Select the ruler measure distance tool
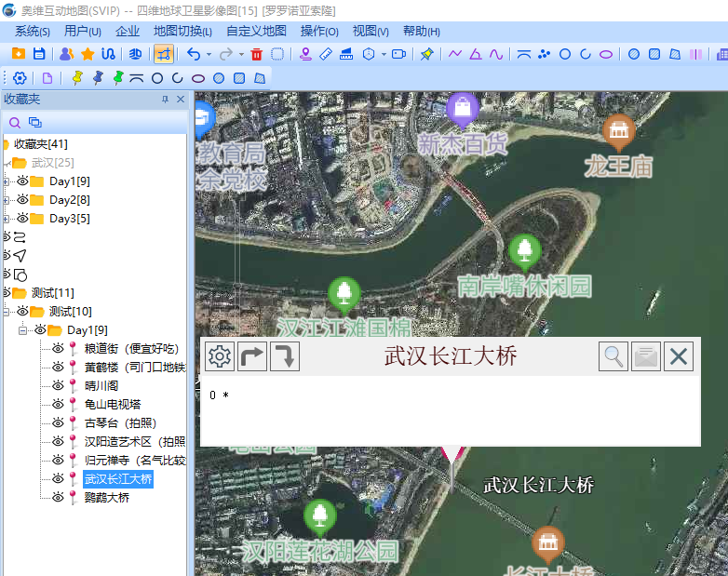Viewport: 728px width, 576px height. coord(326,54)
